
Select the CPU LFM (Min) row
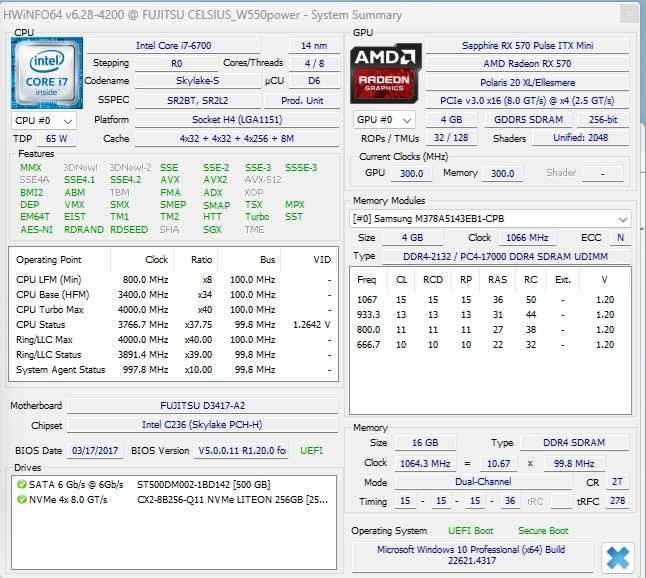(x=173, y=280)
